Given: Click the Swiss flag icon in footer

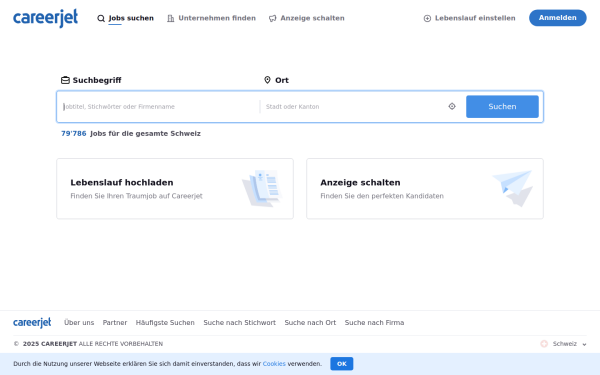Looking at the screenshot, I should click(544, 344).
